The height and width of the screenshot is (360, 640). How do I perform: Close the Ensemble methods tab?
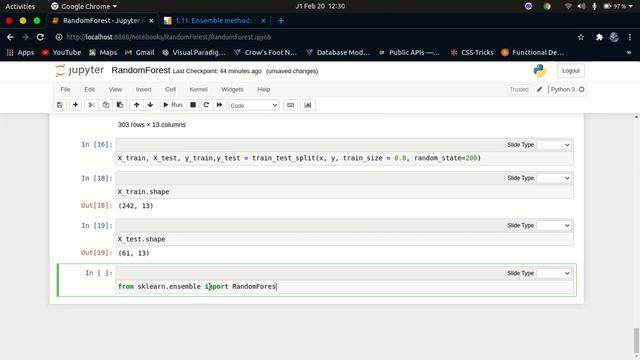263,20
